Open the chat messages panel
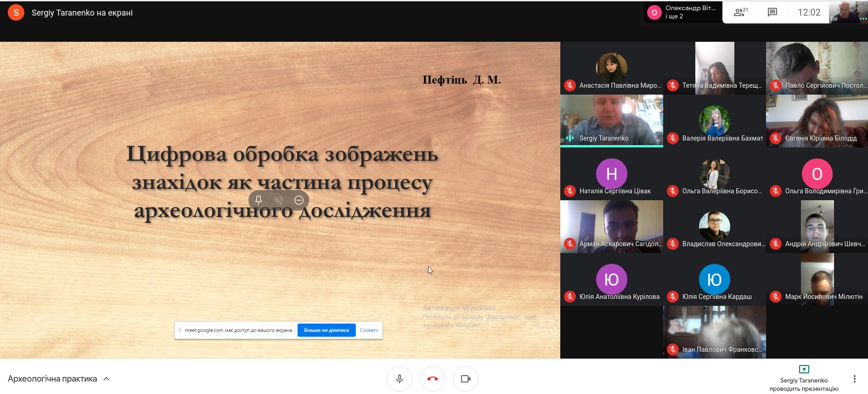 pos(772,12)
